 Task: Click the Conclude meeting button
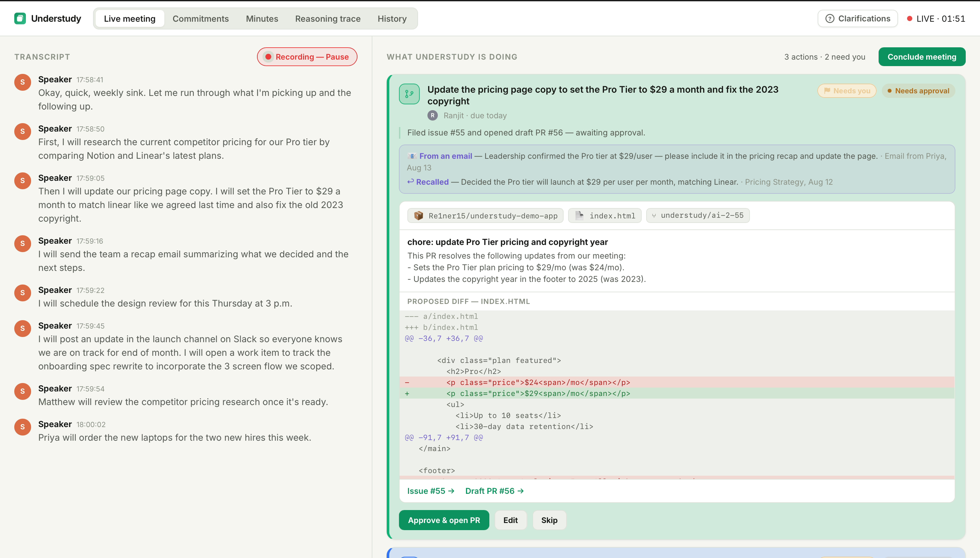922,57
